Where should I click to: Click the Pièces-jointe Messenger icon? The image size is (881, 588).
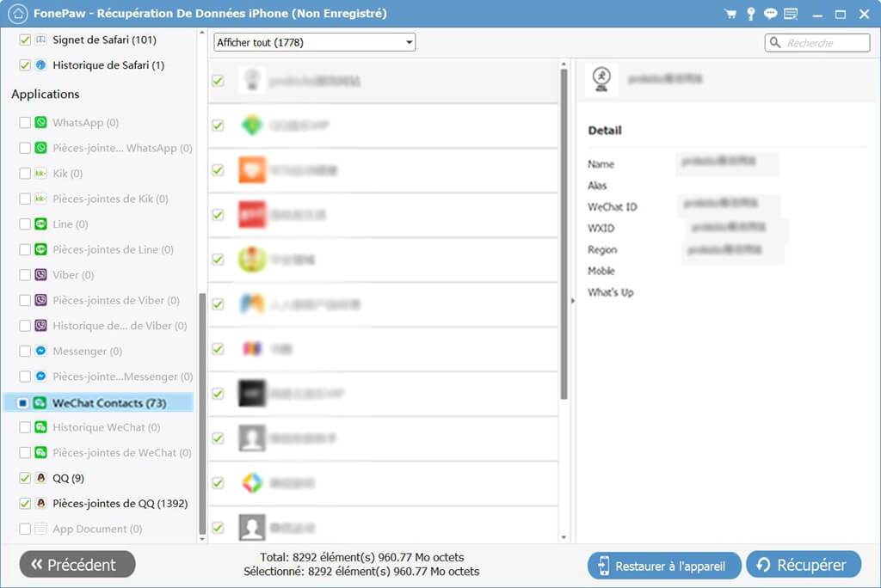point(41,377)
